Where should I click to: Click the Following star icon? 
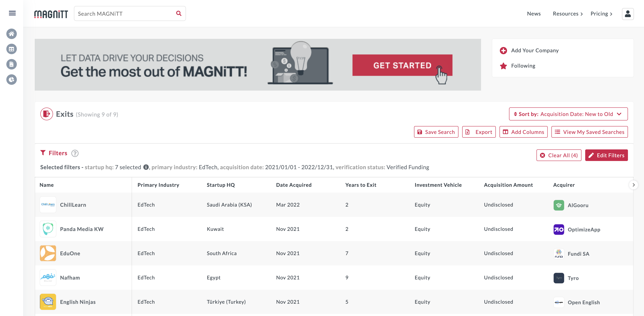(503, 66)
